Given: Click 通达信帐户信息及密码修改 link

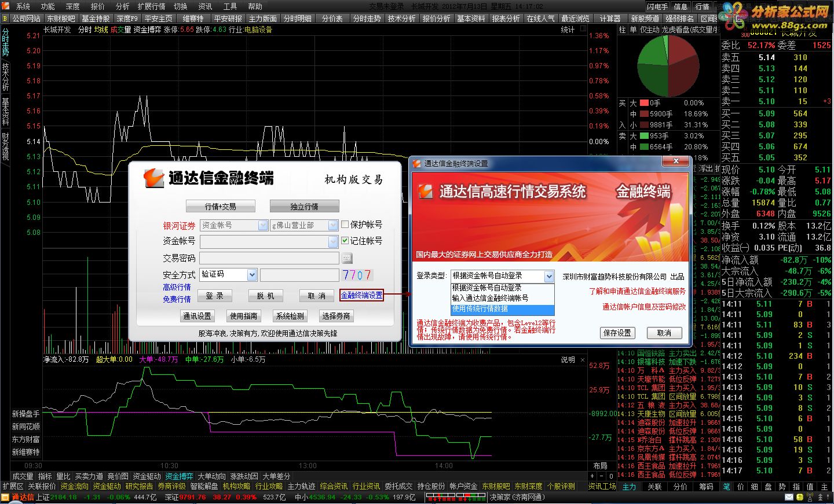Looking at the screenshot, I should [x=644, y=307].
